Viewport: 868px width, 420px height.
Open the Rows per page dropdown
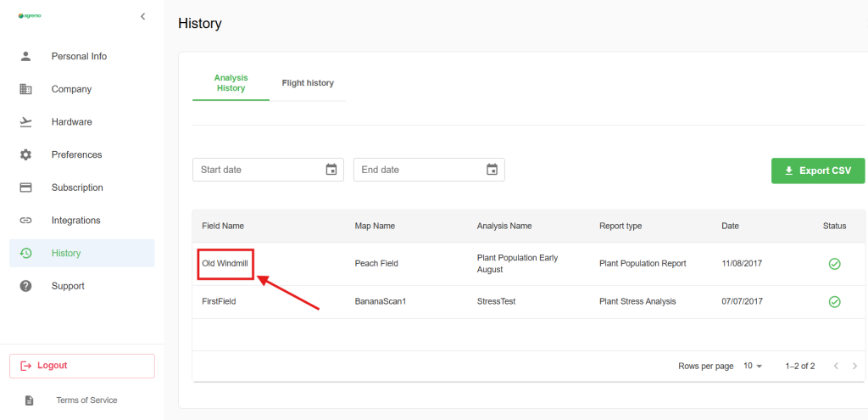[753, 366]
